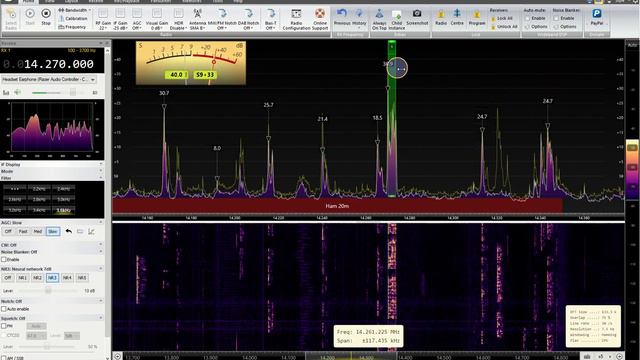
Task: Click the right scroll arrow of the frequency navigator
Action: coord(620,356)
